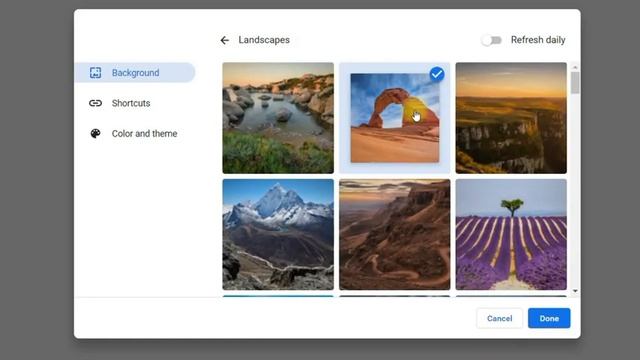Image resolution: width=640 pixels, height=360 pixels.
Task: Click the blue checkmark on the selected arch photo
Action: click(x=437, y=74)
